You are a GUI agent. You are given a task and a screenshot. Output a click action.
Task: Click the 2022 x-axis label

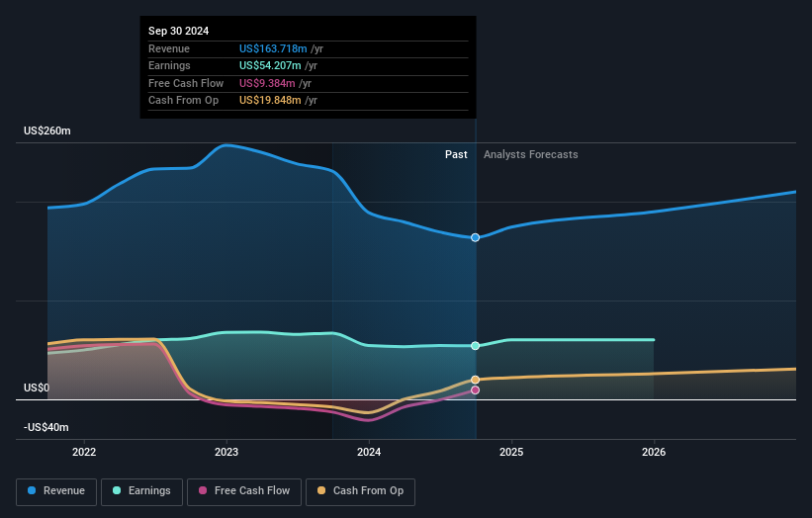[84, 452]
